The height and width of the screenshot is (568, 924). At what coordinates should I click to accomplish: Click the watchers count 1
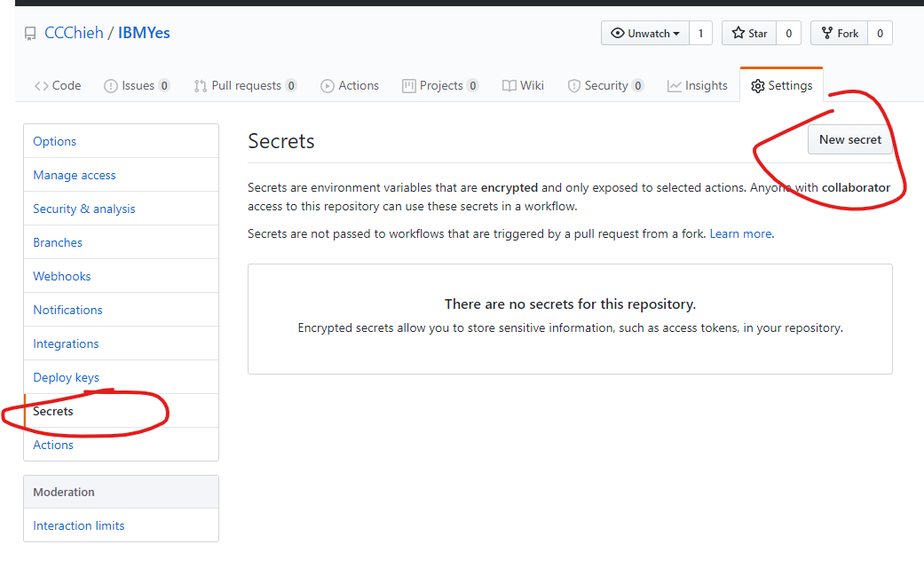point(700,33)
